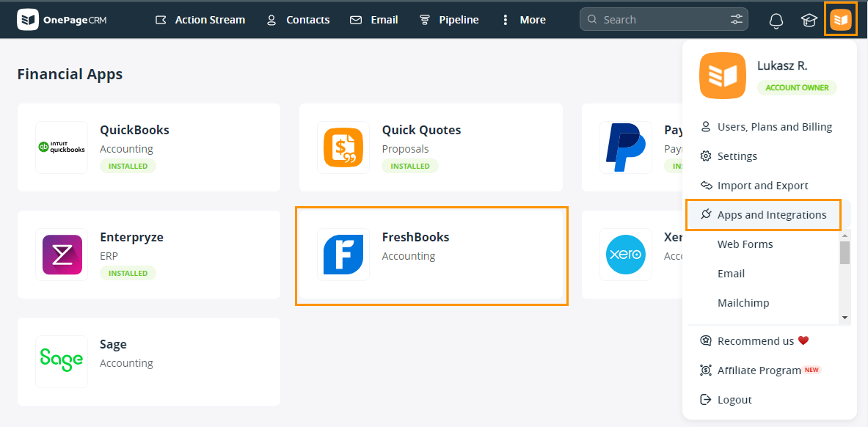The width and height of the screenshot is (868, 427).
Task: Click the Recommend us star icon
Action: click(x=705, y=340)
